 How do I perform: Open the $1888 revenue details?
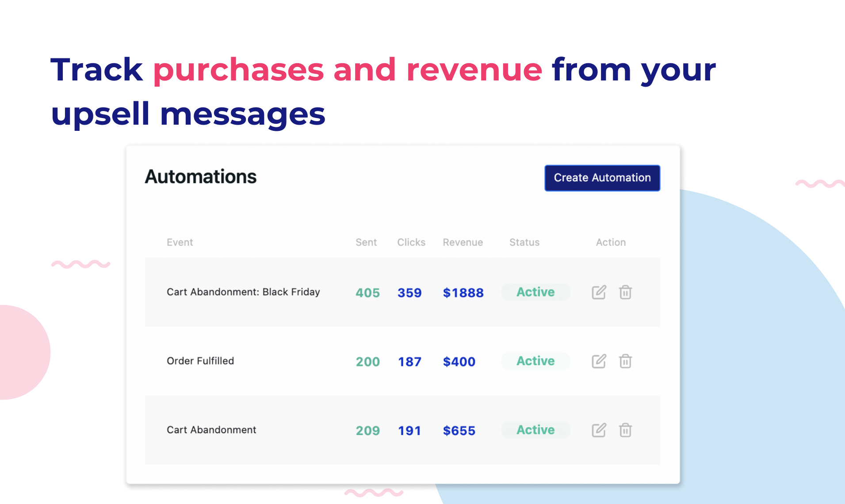pyautogui.click(x=463, y=292)
